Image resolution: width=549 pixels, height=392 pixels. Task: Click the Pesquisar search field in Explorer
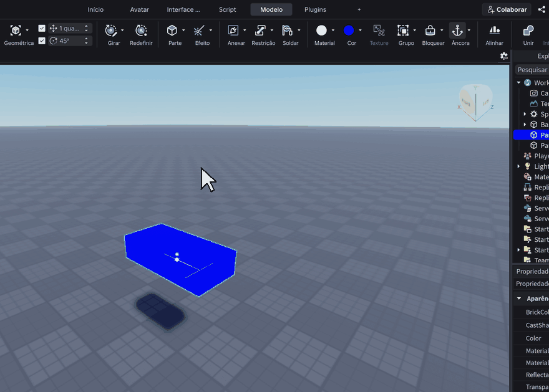click(x=532, y=70)
